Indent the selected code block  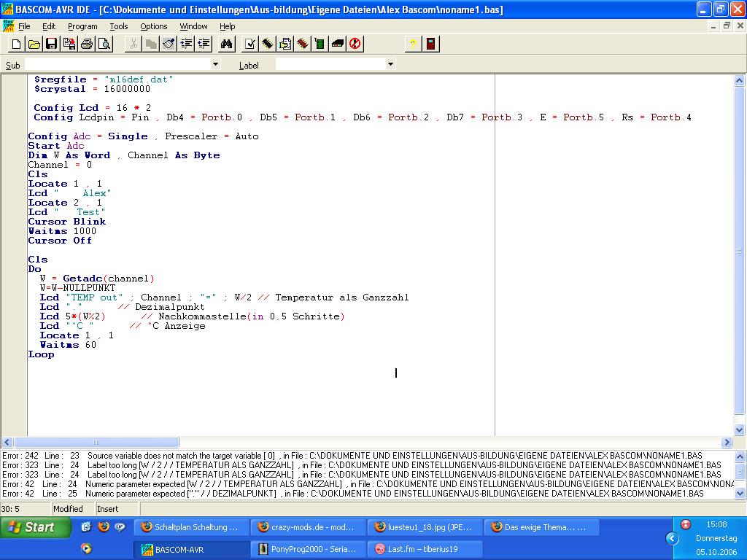click(186, 44)
